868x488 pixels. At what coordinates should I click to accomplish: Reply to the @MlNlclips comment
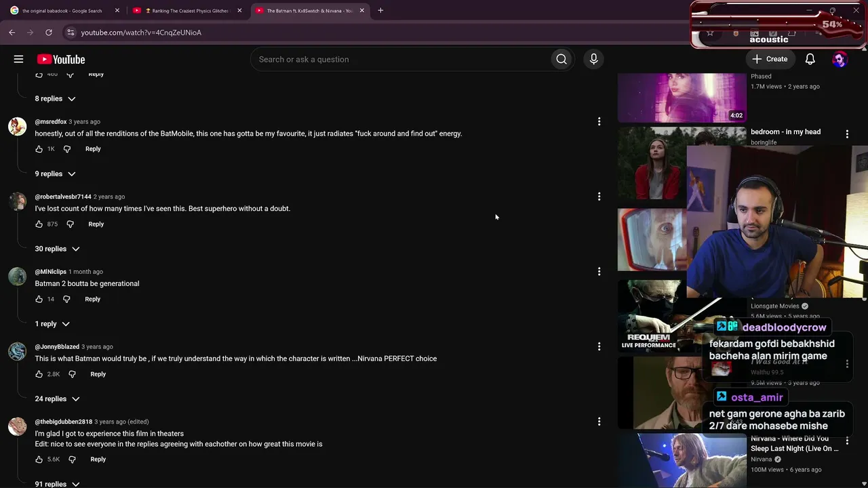pos(93,299)
